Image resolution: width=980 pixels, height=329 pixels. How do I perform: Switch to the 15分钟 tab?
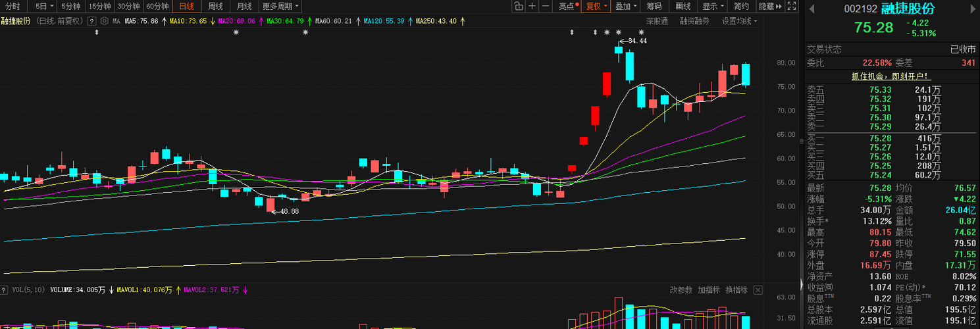point(100,7)
